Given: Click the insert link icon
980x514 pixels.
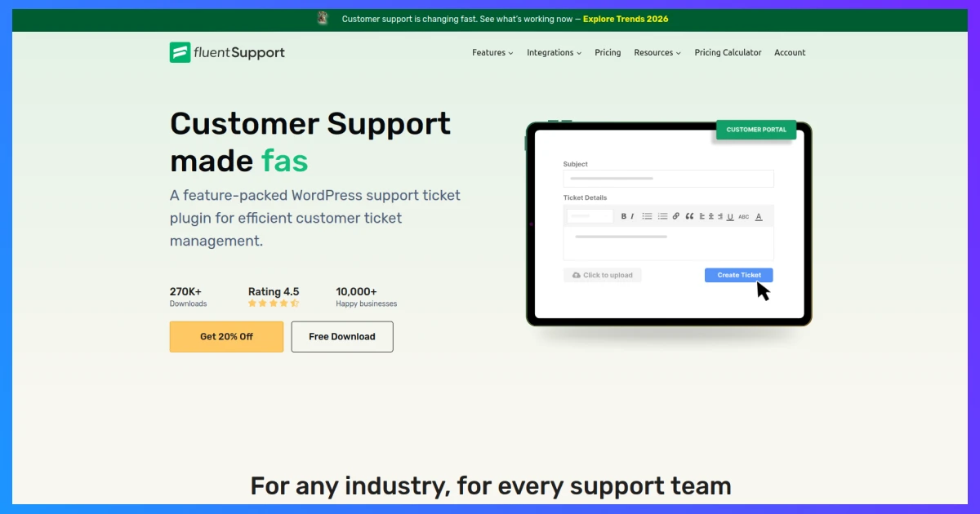Looking at the screenshot, I should [675, 216].
